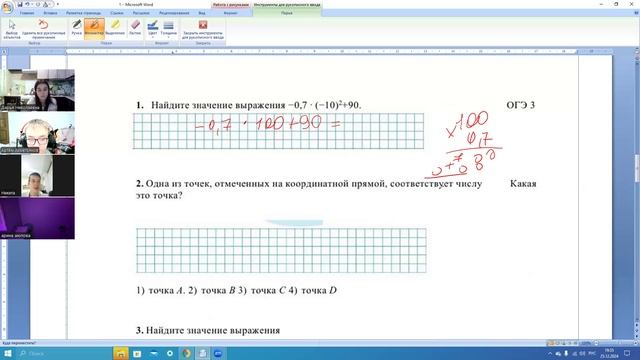This screenshot has width=640, height=360.
Task: Click the language indicator РУС
Action: pos(592,353)
